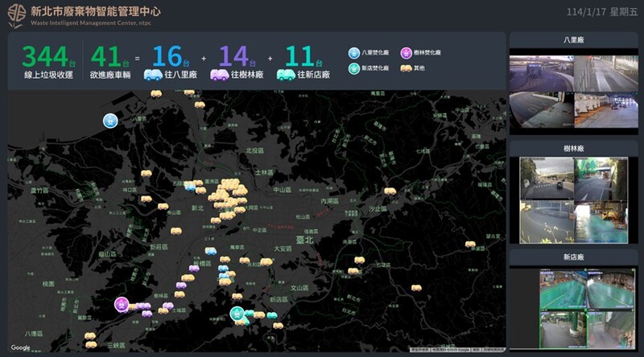Screen dimensions: 644x357
Task: Click the purple truck icon beside 往樹林廠
Action: [219, 75]
